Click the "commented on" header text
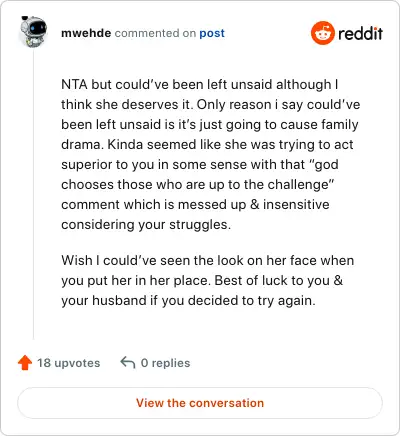 coord(155,33)
